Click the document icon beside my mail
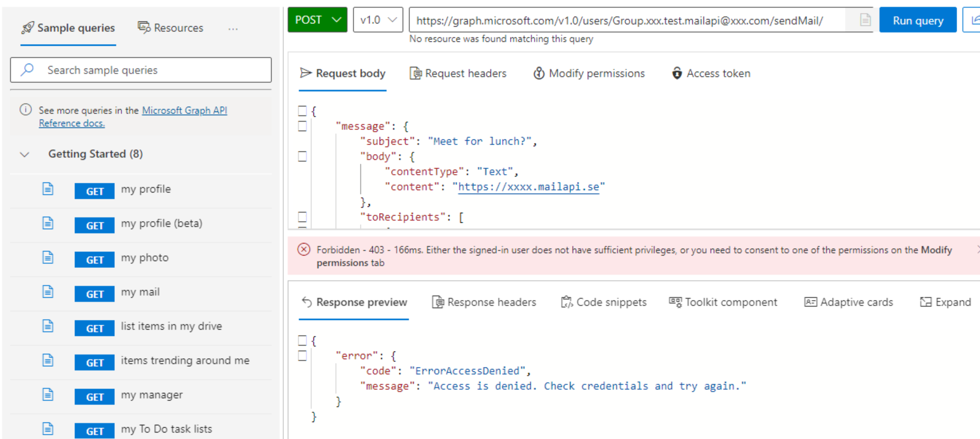The height and width of the screenshot is (439, 980). tap(48, 291)
